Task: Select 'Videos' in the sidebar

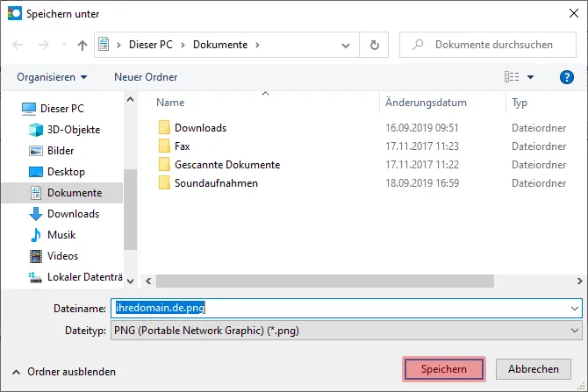Action: pyautogui.click(x=62, y=255)
